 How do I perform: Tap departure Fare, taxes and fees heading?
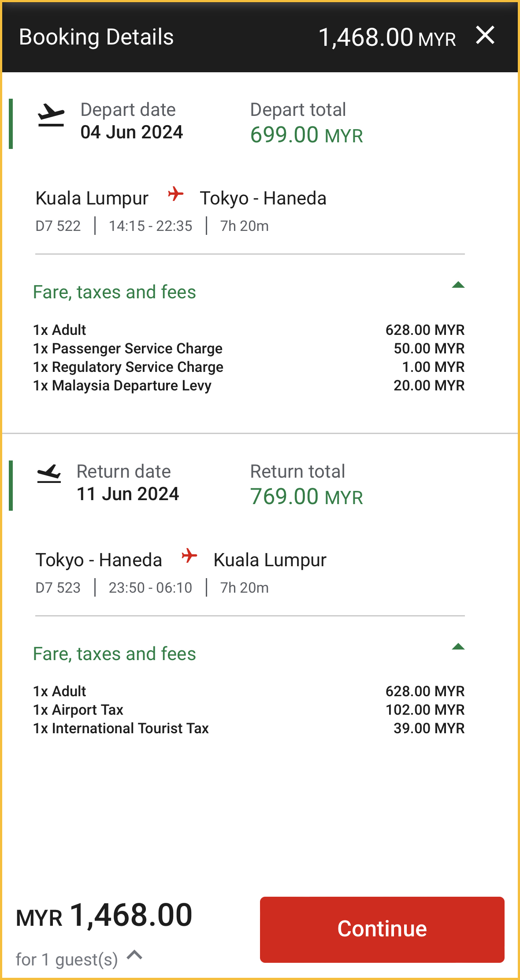click(x=115, y=292)
